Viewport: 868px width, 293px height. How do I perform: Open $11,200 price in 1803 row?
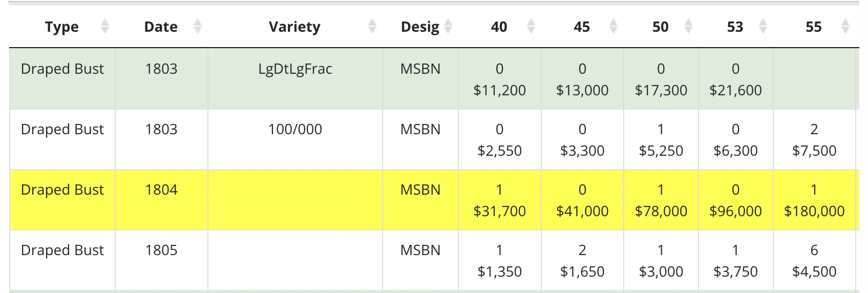[500, 90]
